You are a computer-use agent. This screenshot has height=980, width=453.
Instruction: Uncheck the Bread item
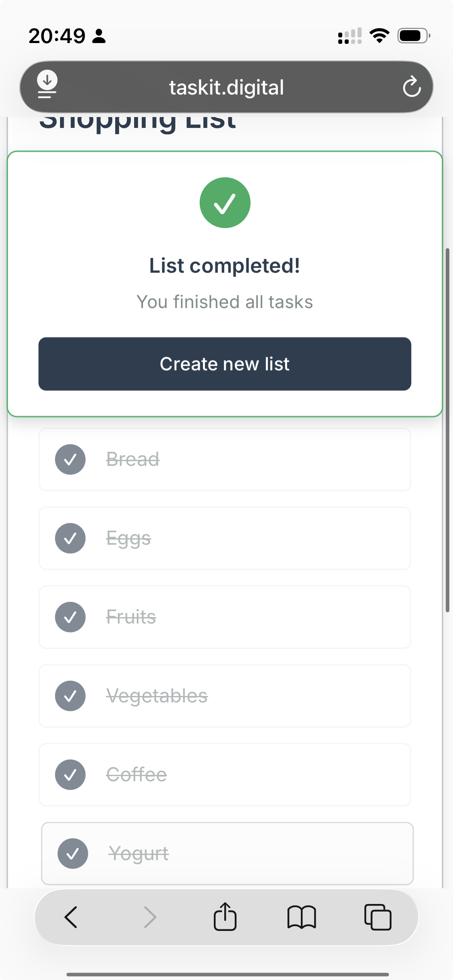[x=70, y=459]
